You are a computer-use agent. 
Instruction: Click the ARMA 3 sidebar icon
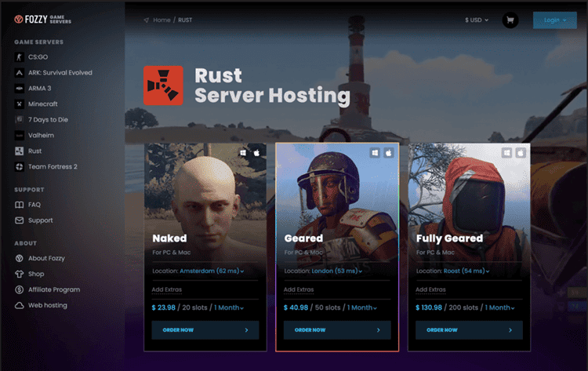[x=19, y=89]
